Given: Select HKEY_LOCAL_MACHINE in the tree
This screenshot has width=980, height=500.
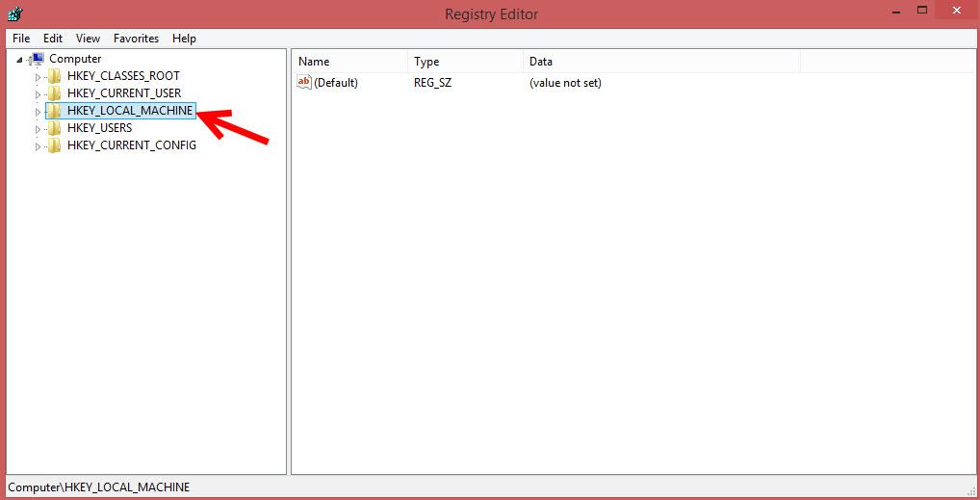Looking at the screenshot, I should point(130,112).
